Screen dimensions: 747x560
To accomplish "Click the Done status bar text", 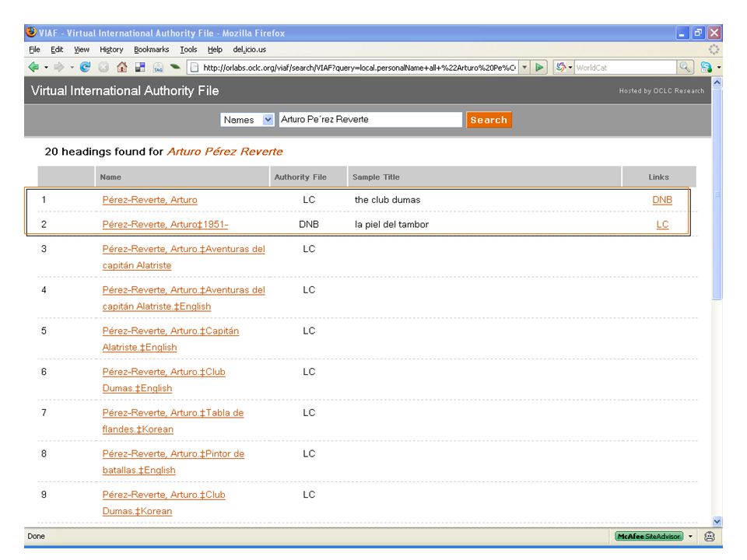I will [37, 536].
